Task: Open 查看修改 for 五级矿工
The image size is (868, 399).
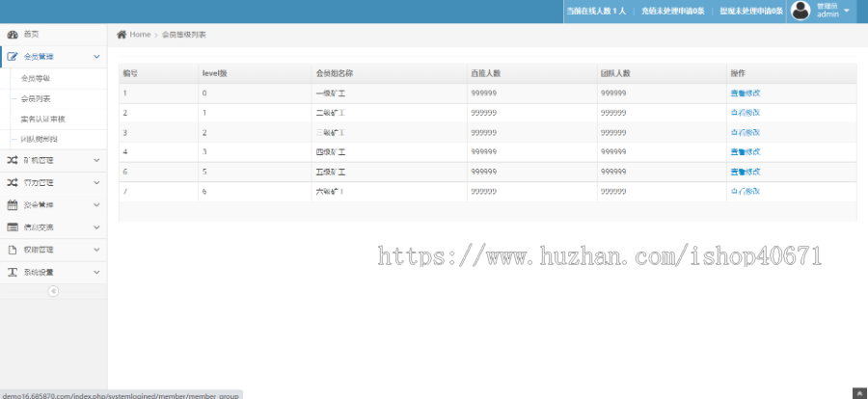Action: click(x=746, y=173)
